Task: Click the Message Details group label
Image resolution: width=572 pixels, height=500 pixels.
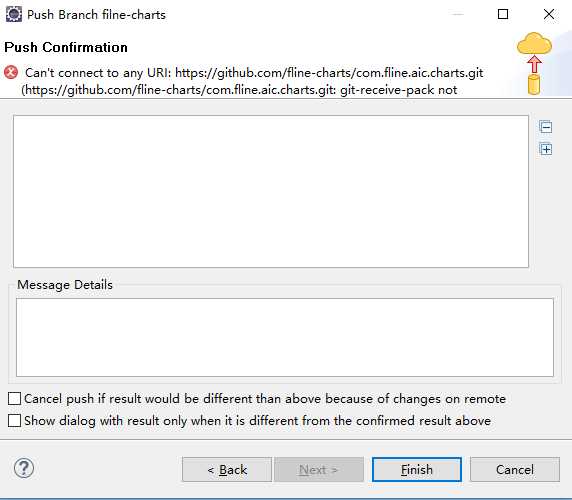Action: click(65, 285)
